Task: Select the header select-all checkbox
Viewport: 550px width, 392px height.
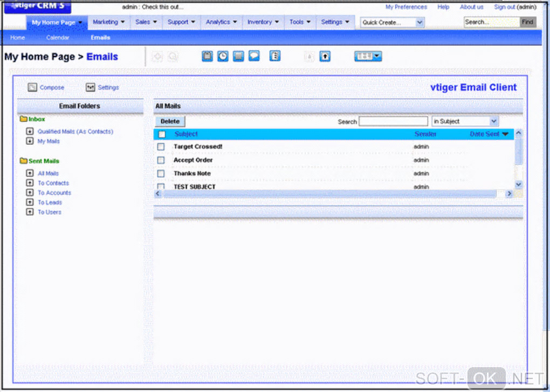Action: click(x=162, y=134)
